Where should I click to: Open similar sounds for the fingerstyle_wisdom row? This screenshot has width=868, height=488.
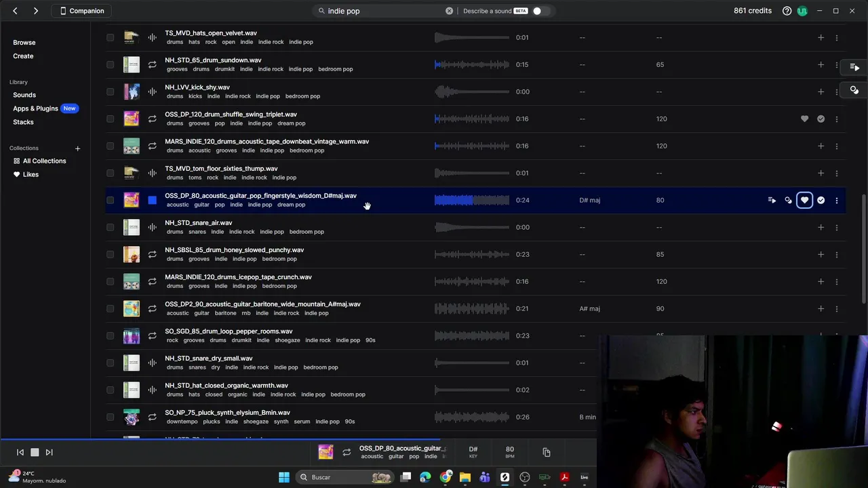point(788,200)
